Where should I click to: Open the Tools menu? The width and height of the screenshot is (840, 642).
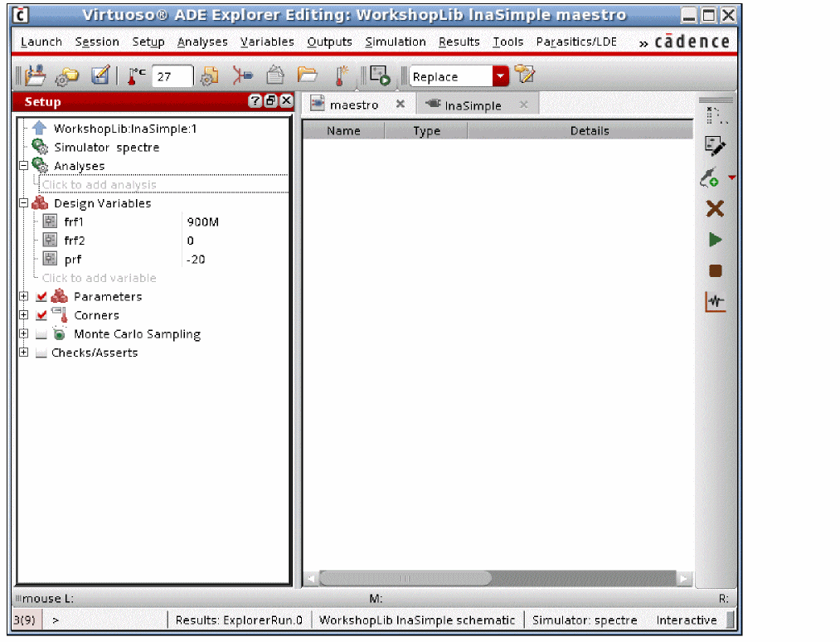coord(507,41)
